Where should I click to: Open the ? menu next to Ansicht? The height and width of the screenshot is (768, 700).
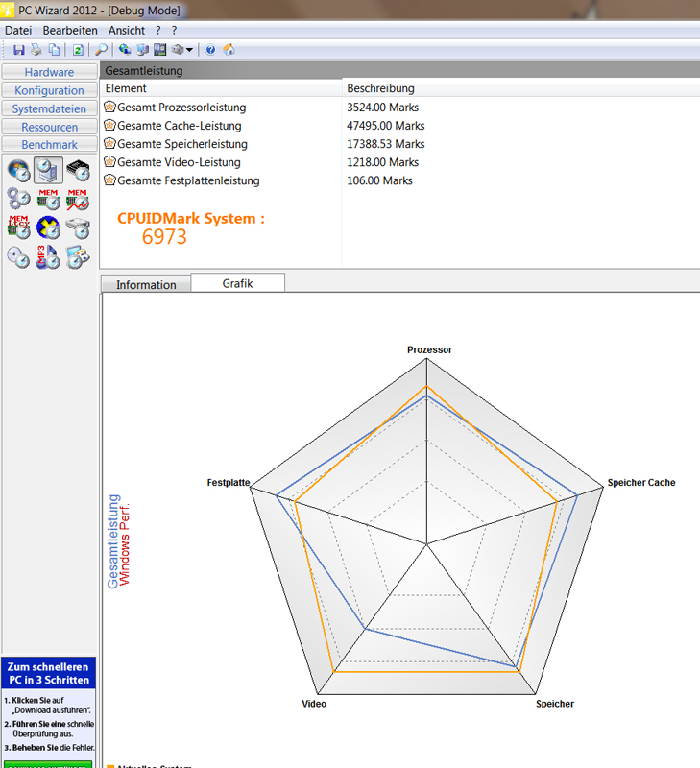[158, 31]
